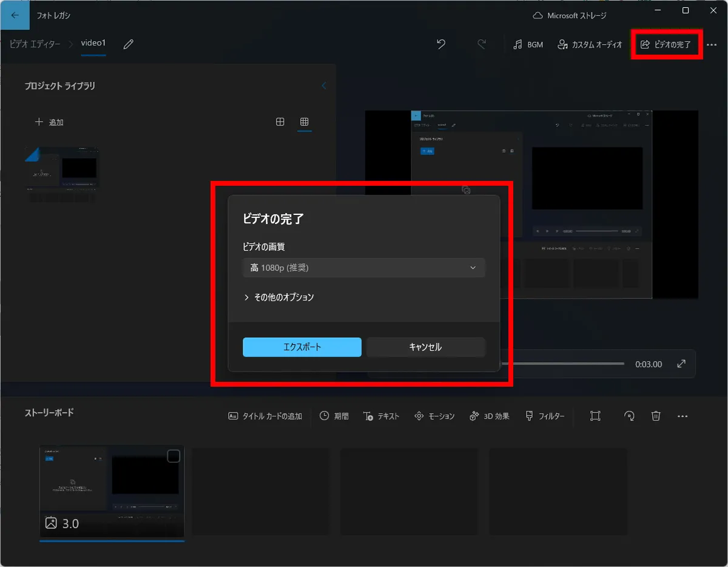This screenshot has width=728, height=567.
Task: Collapse the project library panel
Action: (x=324, y=86)
